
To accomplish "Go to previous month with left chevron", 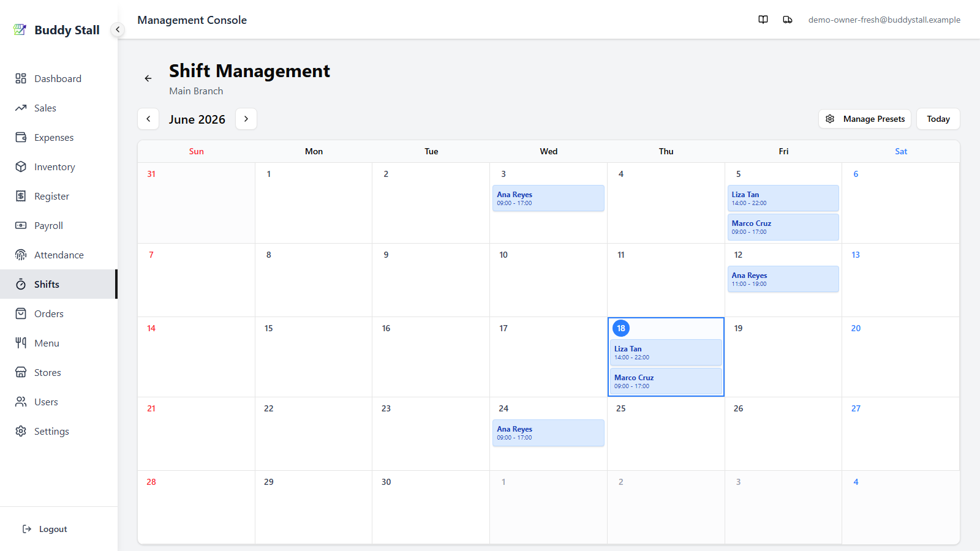I will pyautogui.click(x=148, y=119).
